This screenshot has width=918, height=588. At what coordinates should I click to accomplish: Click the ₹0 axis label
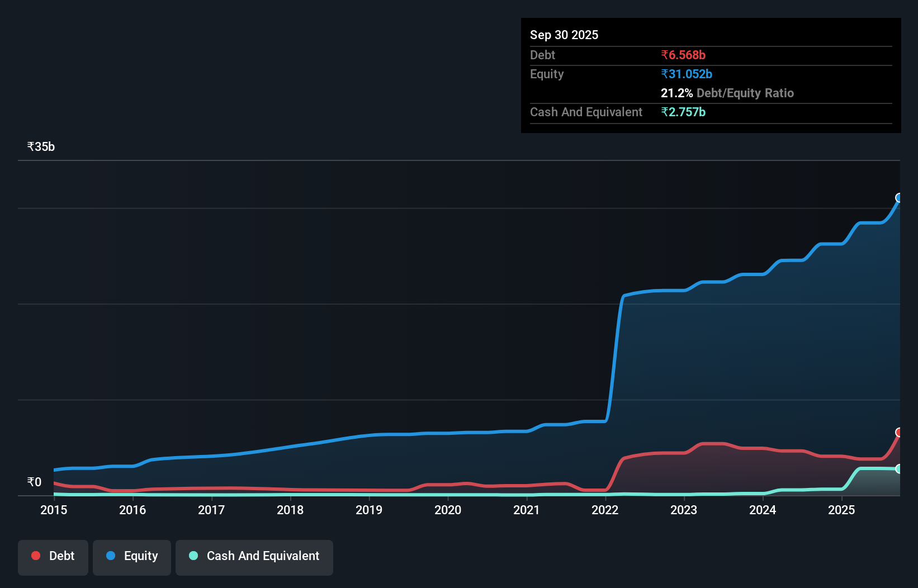[34, 482]
